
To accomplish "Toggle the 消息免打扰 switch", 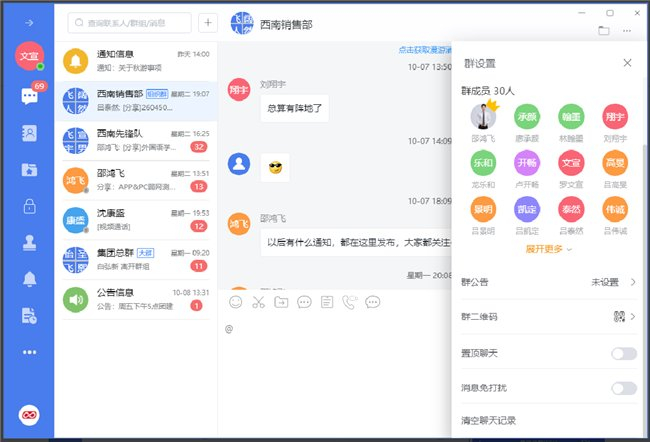I will pyautogui.click(x=624, y=389).
